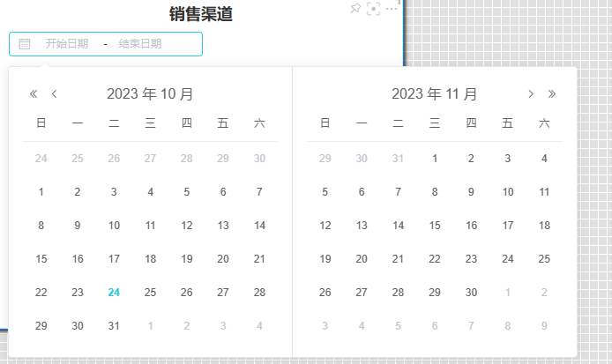612x364 pixels.
Task: Choose November 1 in the right calendar
Action: pyautogui.click(x=435, y=159)
